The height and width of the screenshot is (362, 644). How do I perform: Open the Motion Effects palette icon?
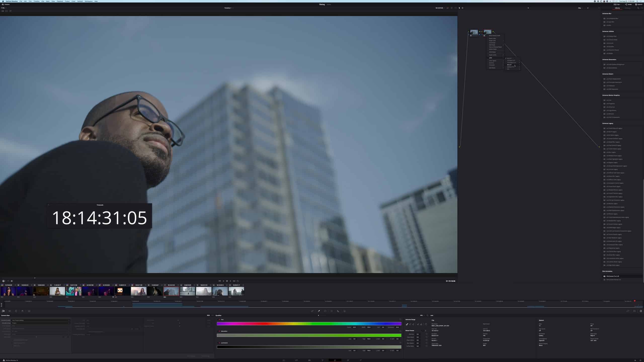(x=29, y=311)
